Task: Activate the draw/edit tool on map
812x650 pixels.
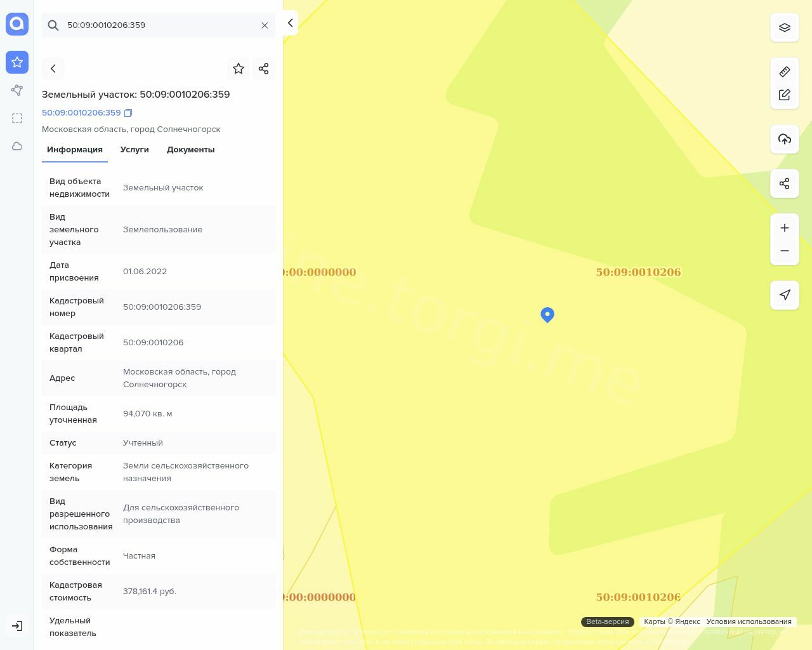Action: (785, 95)
